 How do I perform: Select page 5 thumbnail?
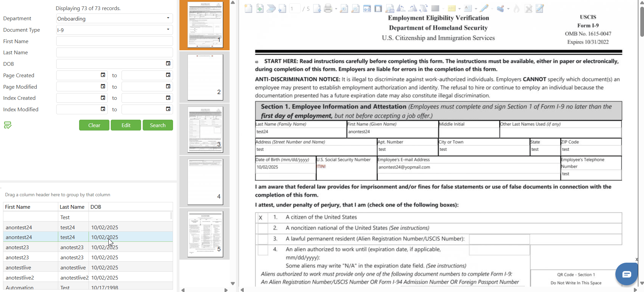(x=205, y=234)
